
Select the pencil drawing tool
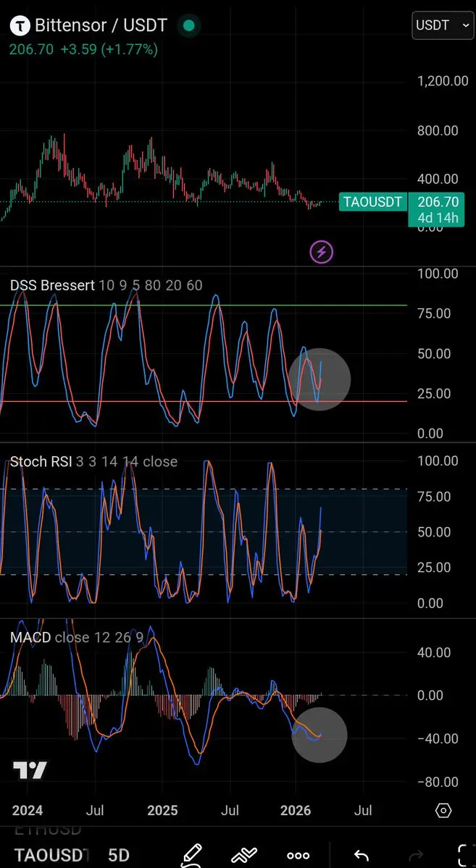pos(192,855)
